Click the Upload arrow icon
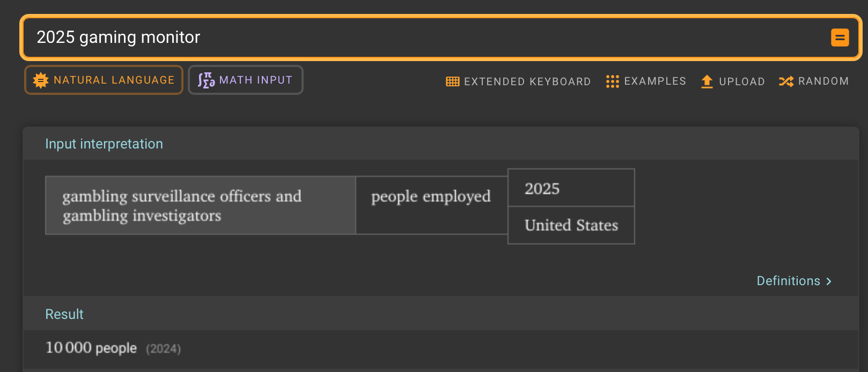The image size is (868, 372). tap(707, 81)
